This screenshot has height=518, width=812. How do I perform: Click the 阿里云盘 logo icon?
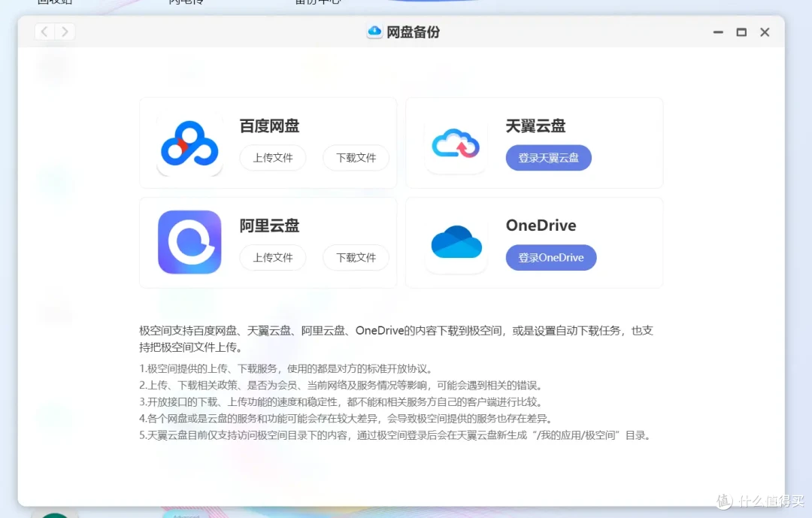click(x=189, y=242)
